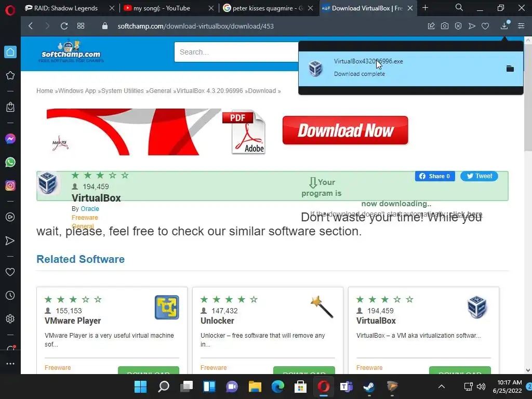Screen dimensions: 532x399
Task: Open Opera sidebar Home icon
Action: click(10, 52)
